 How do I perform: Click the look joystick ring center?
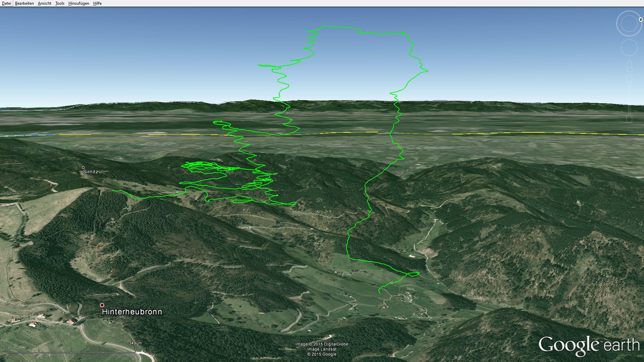[x=629, y=23]
